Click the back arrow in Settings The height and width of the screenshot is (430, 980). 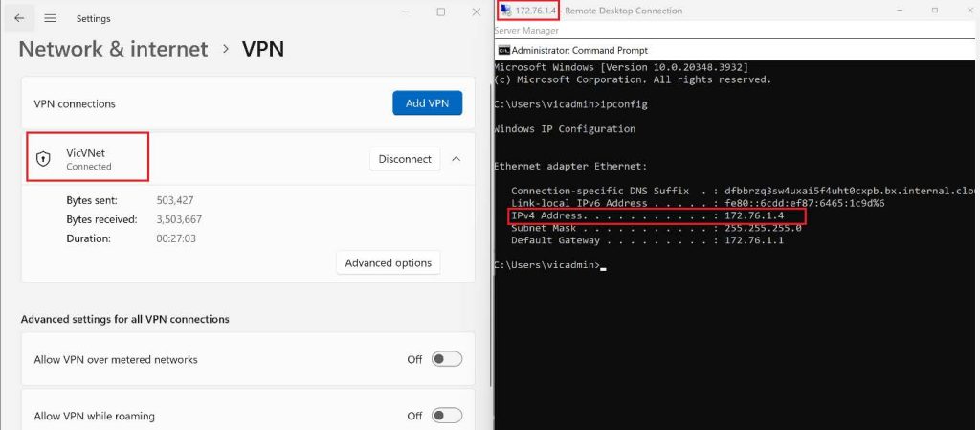coord(19,18)
